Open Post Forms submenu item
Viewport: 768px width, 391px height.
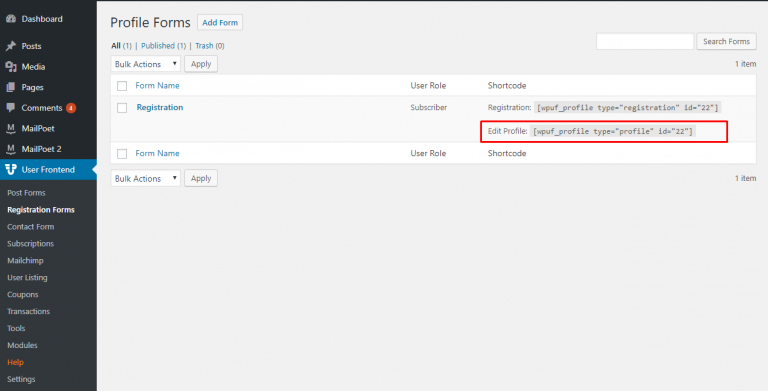click(x=26, y=193)
